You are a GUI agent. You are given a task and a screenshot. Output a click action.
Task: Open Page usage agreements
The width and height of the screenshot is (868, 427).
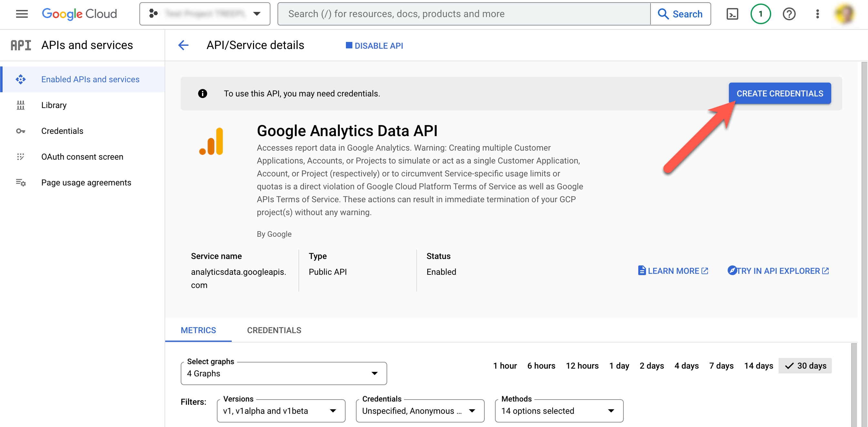coord(83,183)
